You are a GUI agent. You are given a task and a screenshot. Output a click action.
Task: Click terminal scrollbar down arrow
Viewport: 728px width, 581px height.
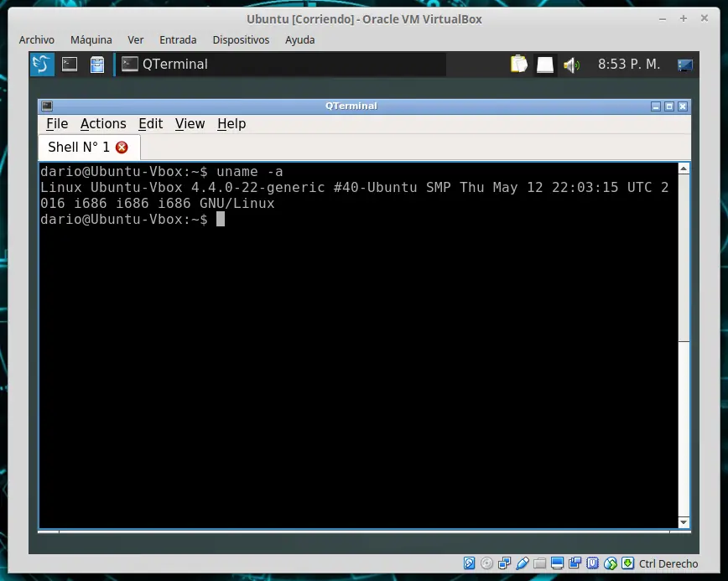click(684, 522)
